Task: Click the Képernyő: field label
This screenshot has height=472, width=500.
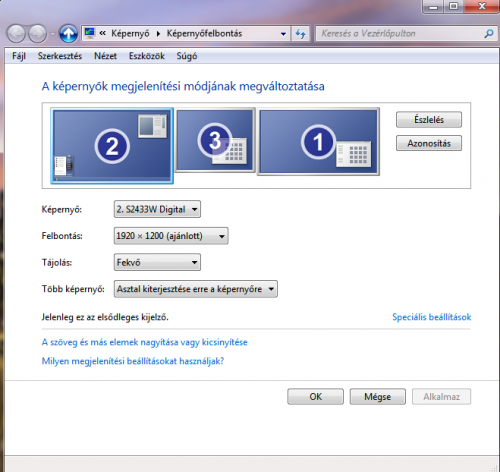Action: coord(62,210)
